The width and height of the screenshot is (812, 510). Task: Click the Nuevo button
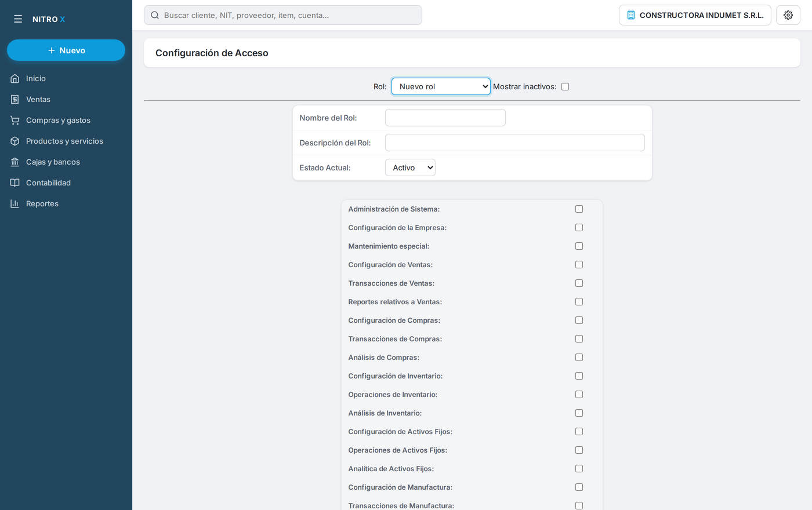(66, 50)
